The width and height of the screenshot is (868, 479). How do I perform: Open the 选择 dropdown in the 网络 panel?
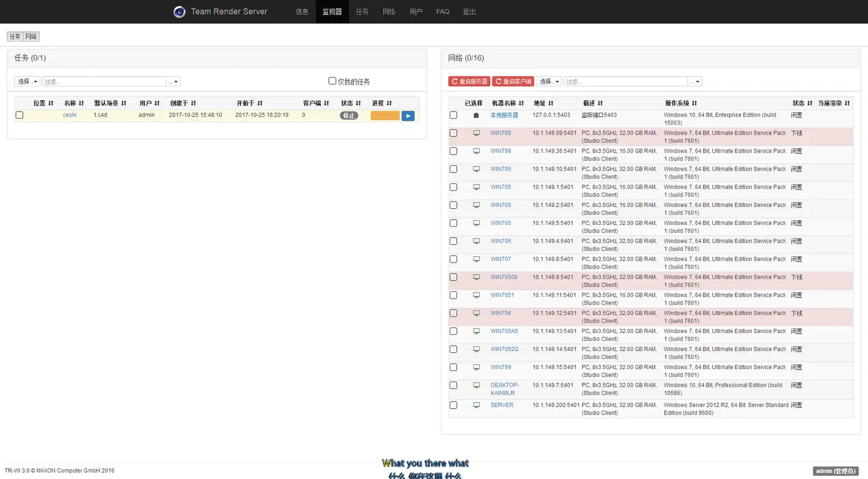click(549, 81)
